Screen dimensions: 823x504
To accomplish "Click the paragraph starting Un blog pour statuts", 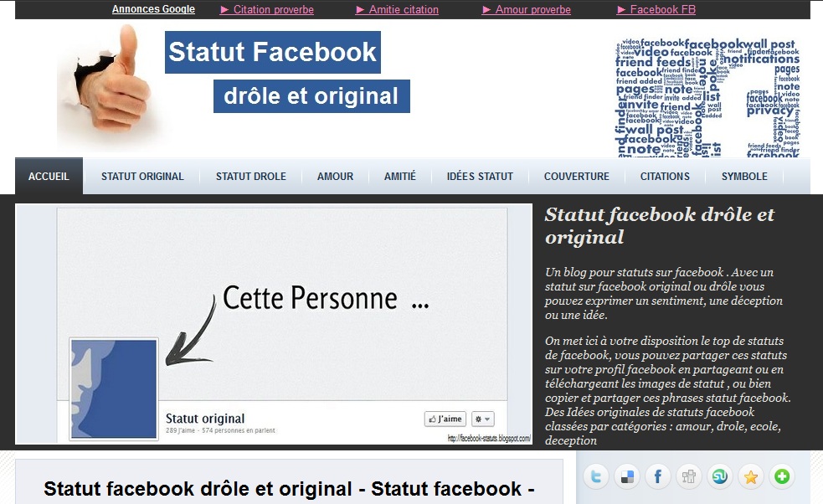I will 664,294.
